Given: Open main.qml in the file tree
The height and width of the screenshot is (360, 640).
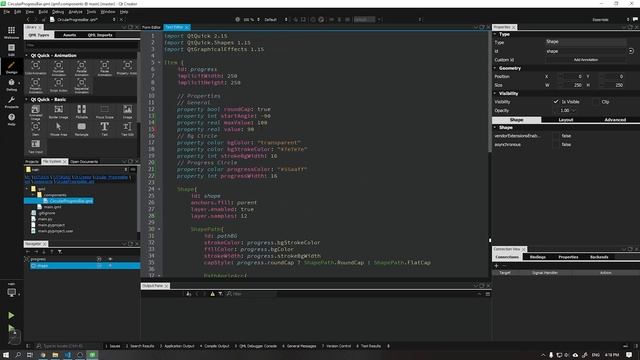Looking at the screenshot, I should (53, 207).
